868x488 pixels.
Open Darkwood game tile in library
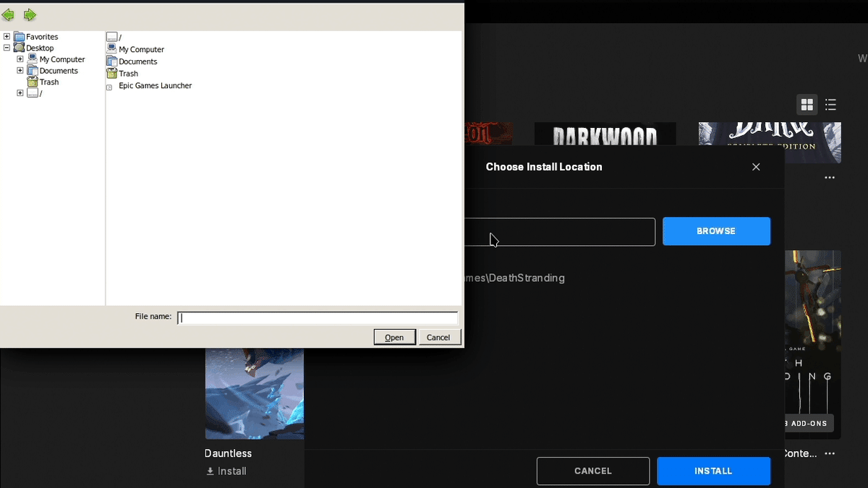point(605,134)
